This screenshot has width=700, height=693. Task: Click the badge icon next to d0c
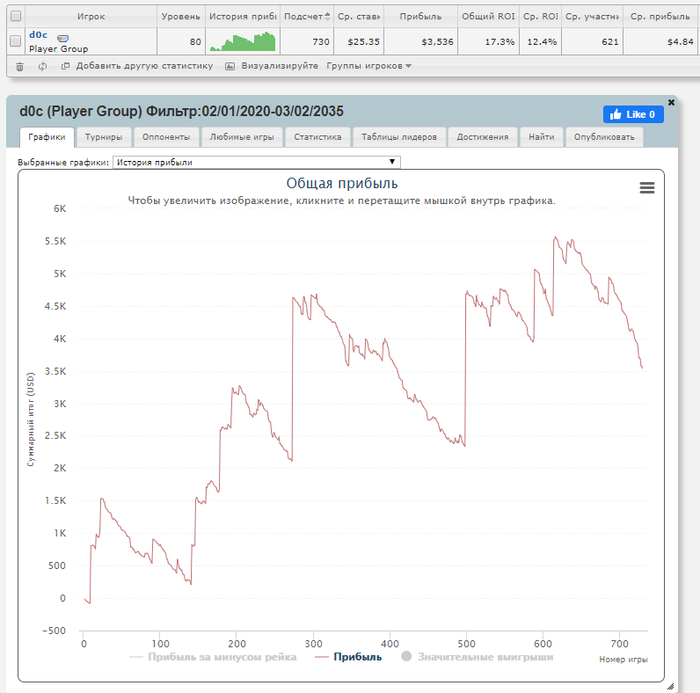(63, 38)
